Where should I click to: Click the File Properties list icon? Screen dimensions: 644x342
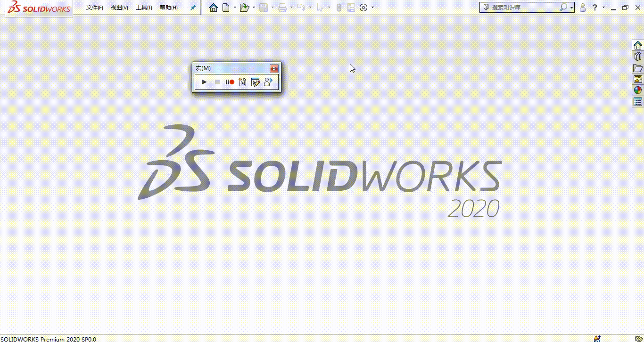(351, 8)
